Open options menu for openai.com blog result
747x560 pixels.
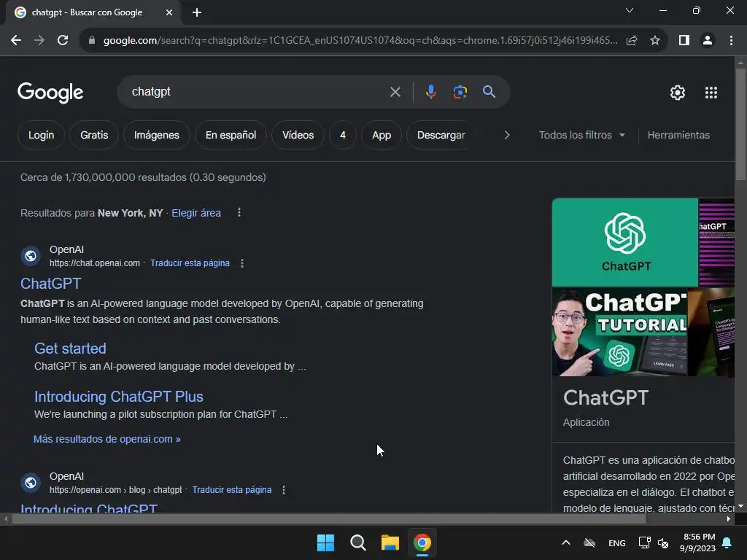tap(284, 490)
